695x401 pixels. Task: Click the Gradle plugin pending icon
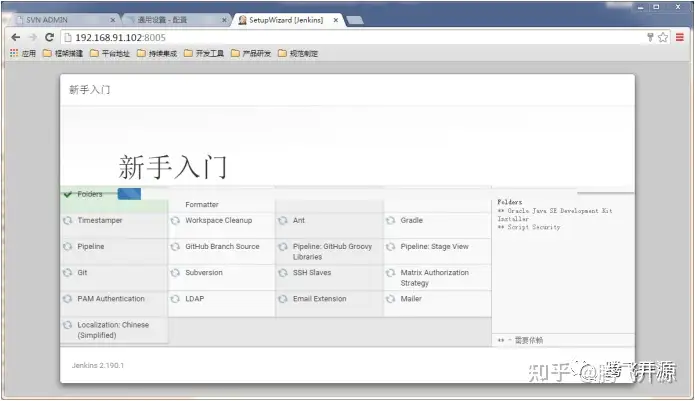pos(390,220)
